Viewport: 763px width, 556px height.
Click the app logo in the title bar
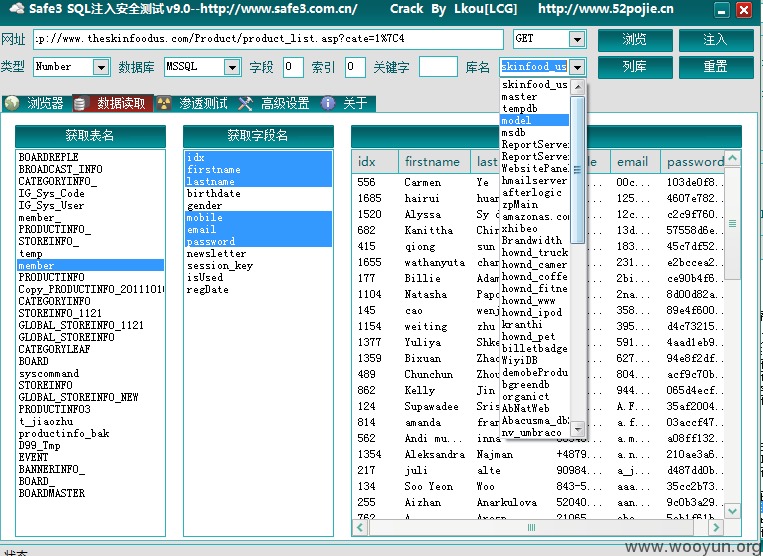tap(16, 8)
